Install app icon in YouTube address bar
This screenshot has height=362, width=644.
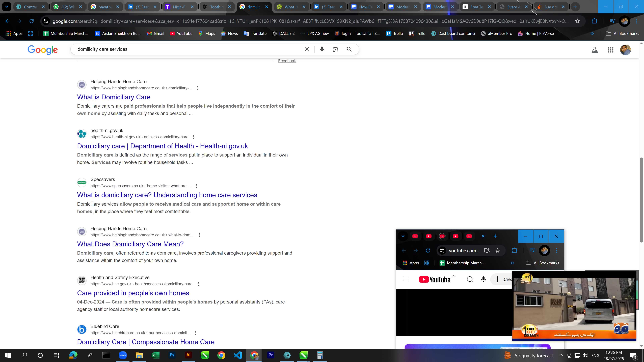487,251
